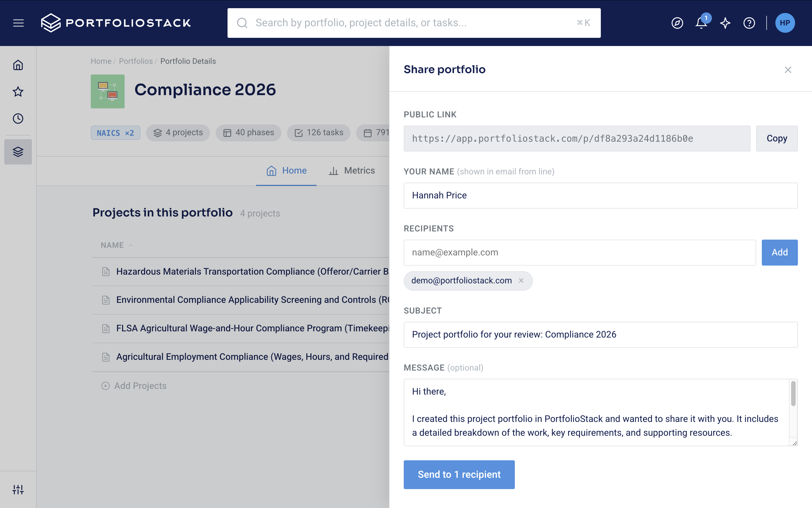Image resolution: width=812 pixels, height=508 pixels.
Task: Click the Subject field
Action: click(x=601, y=335)
